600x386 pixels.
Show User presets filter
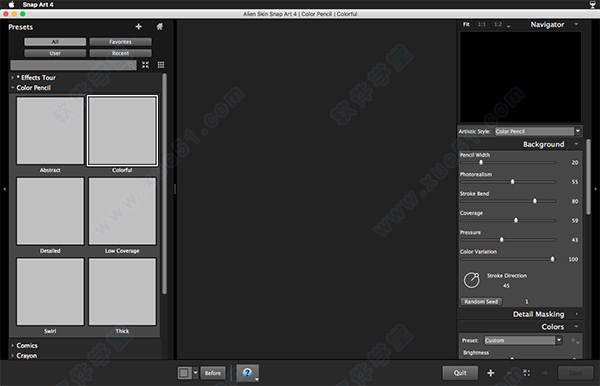tap(55, 53)
